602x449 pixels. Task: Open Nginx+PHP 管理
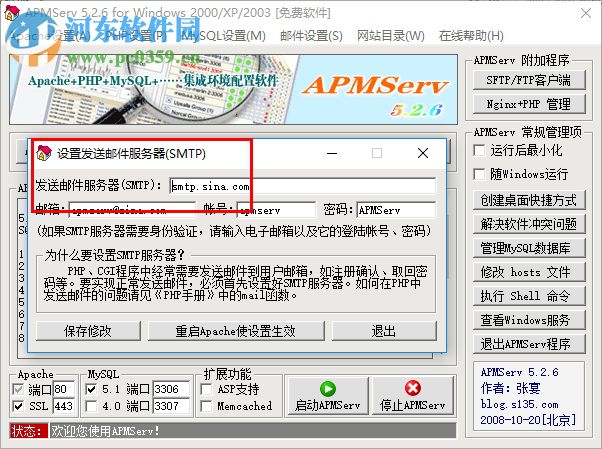[529, 104]
